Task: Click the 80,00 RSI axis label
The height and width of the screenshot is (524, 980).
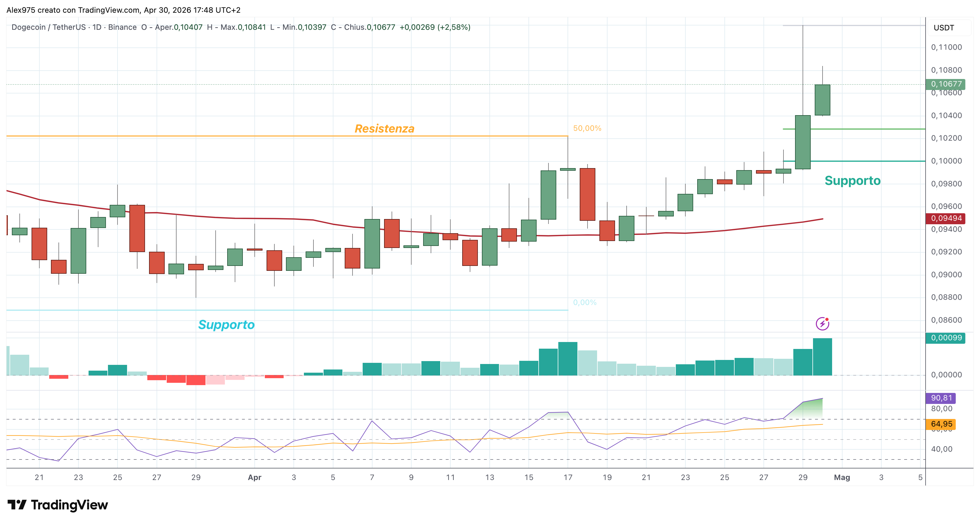Action: (942, 409)
